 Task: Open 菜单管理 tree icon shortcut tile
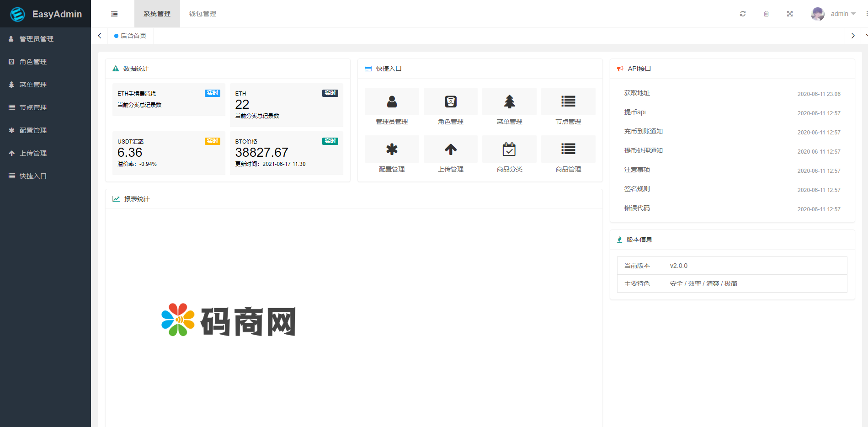509,101
